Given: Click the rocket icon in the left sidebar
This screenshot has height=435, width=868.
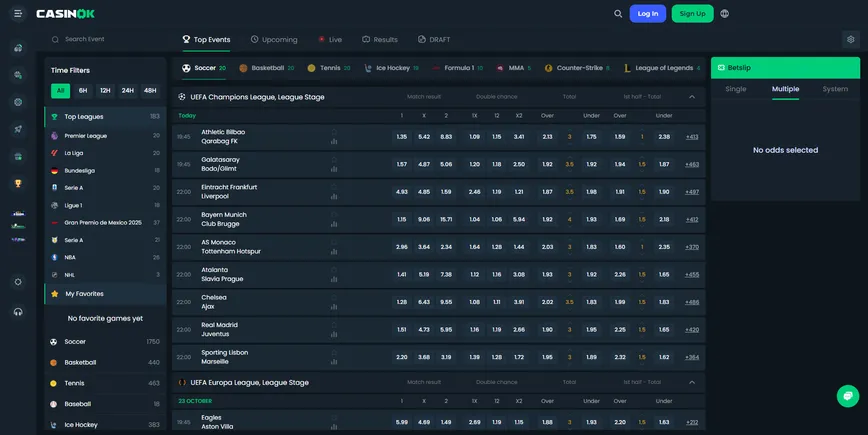Looking at the screenshot, I should [18, 129].
